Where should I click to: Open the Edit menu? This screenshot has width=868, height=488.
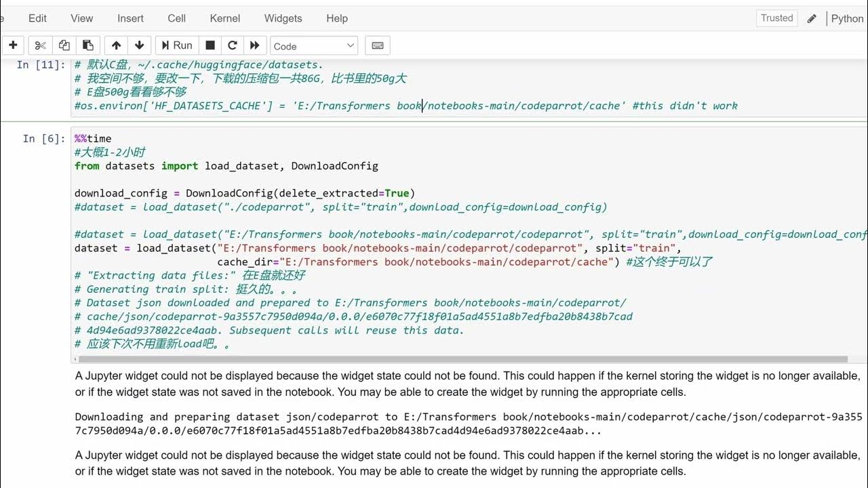(x=38, y=18)
